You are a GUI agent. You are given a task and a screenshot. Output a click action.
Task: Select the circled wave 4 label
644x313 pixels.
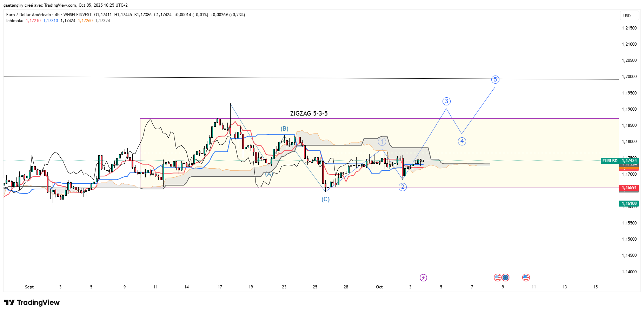[x=462, y=141]
